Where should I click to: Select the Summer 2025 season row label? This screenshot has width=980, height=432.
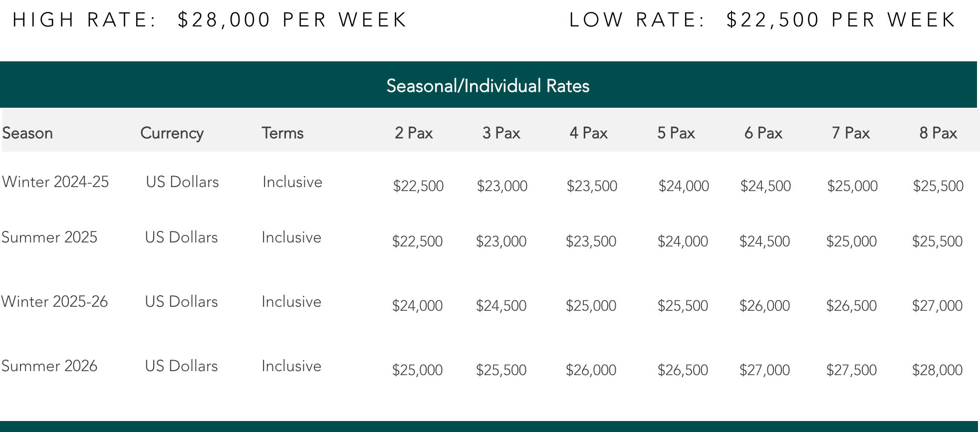[49, 237]
